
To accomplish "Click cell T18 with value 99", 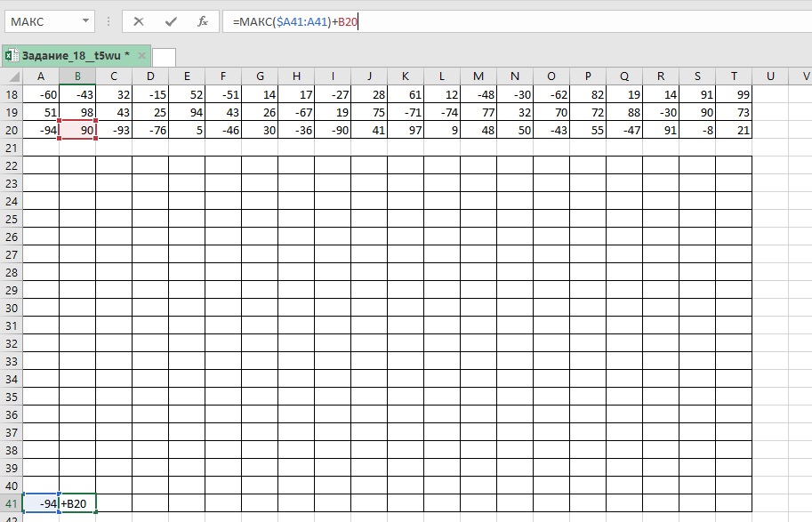I will tap(734, 94).
